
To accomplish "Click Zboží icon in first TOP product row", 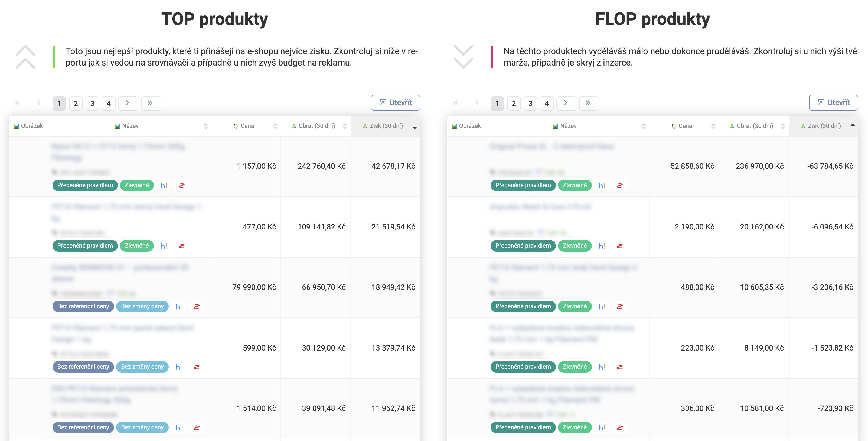I will coord(182,186).
